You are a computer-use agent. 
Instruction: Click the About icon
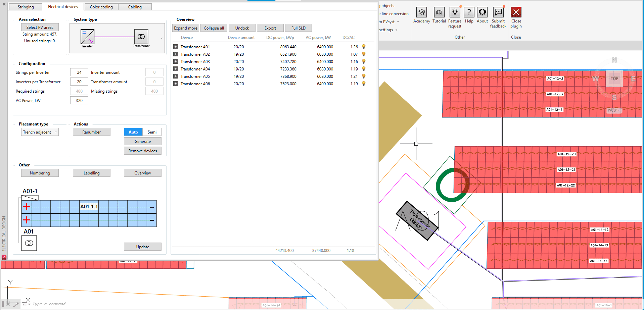pos(482,12)
